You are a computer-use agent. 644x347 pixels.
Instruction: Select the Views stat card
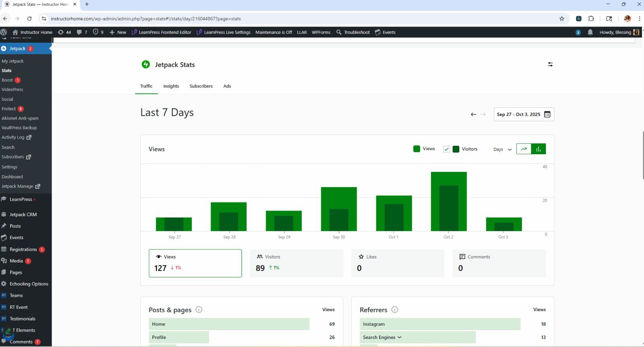(195, 263)
